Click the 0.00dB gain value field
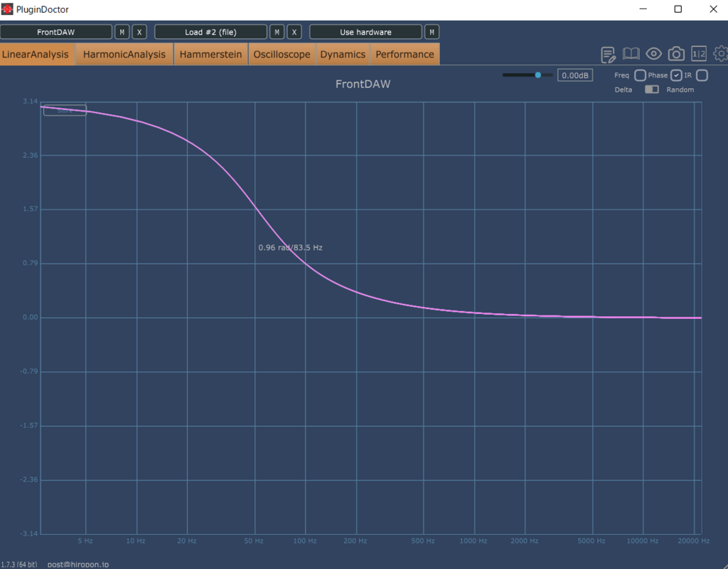 point(574,75)
